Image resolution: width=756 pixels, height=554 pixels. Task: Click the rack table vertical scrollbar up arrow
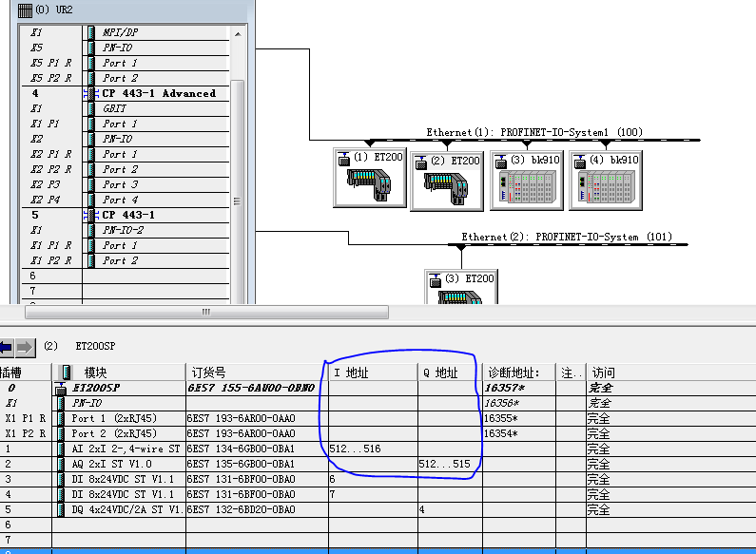(x=239, y=31)
